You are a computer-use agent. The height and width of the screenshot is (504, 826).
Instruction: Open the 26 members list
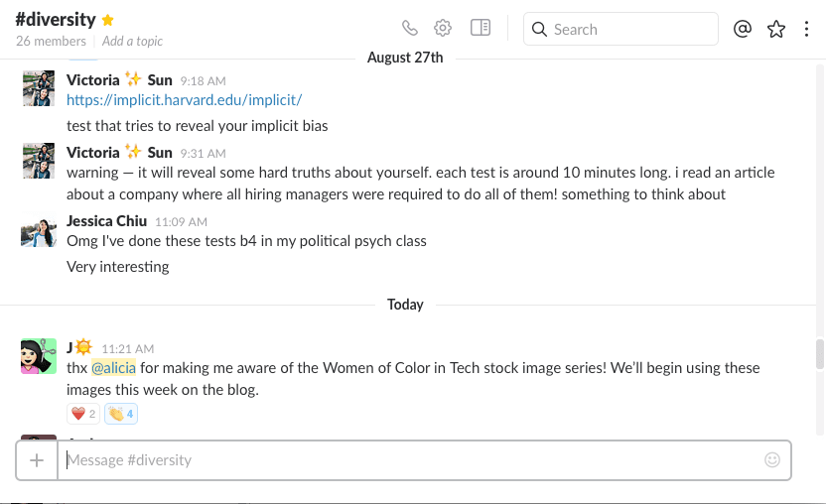pos(51,41)
